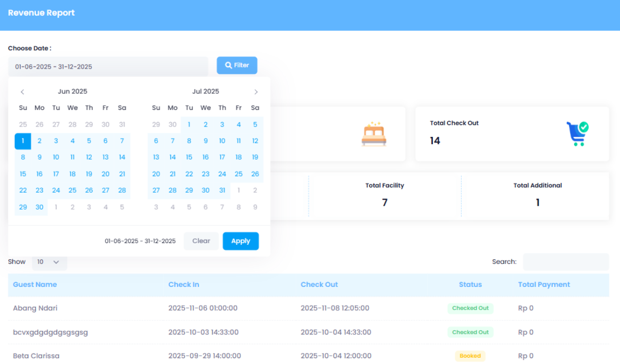Click the previous month arrow in calendar
This screenshot has height=364, width=620.
tap(22, 92)
